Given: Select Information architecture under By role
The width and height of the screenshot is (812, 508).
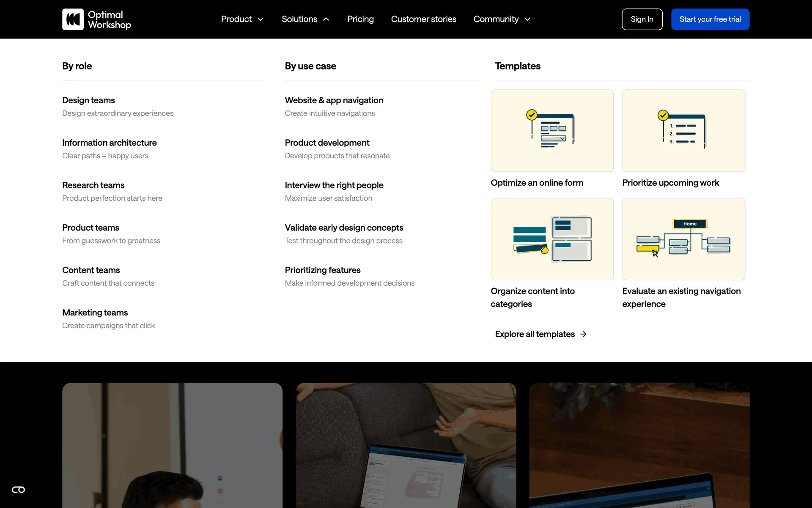Looking at the screenshot, I should click(109, 143).
